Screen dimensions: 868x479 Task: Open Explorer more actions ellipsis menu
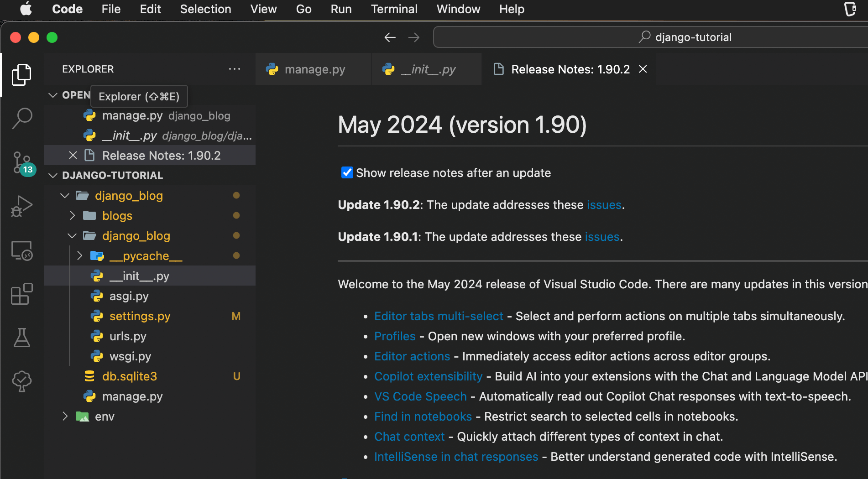click(x=234, y=69)
